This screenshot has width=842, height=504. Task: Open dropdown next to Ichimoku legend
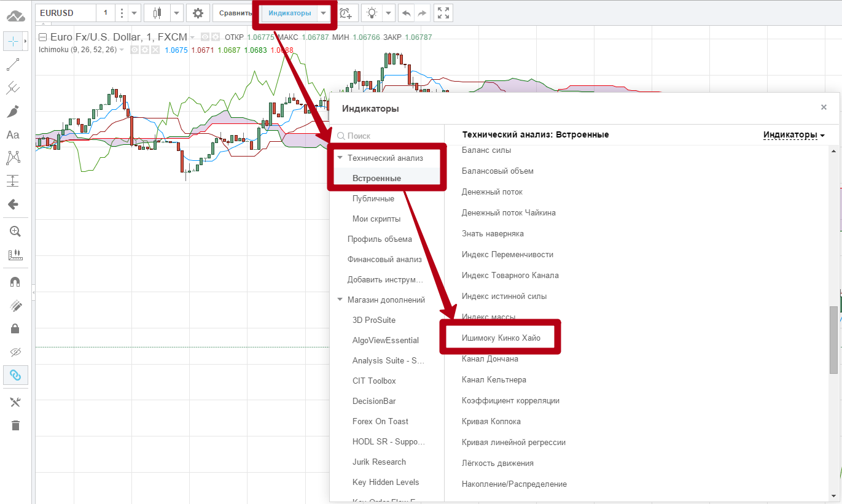pyautogui.click(x=121, y=50)
